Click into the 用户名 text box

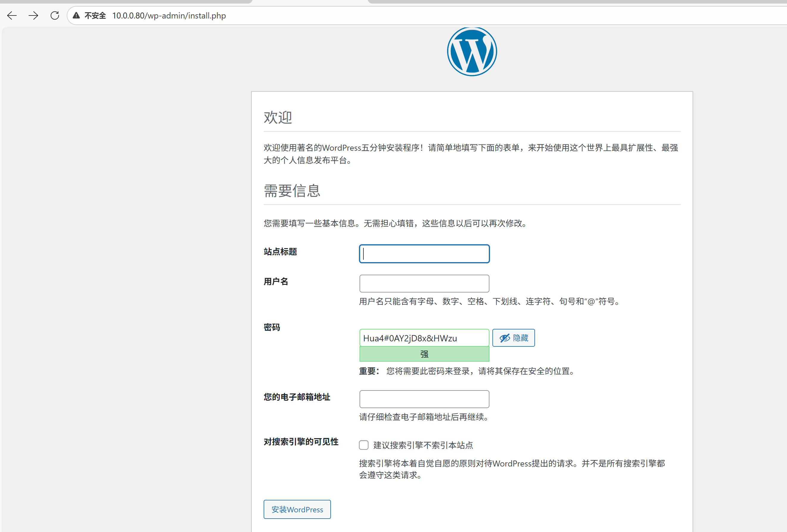point(424,284)
